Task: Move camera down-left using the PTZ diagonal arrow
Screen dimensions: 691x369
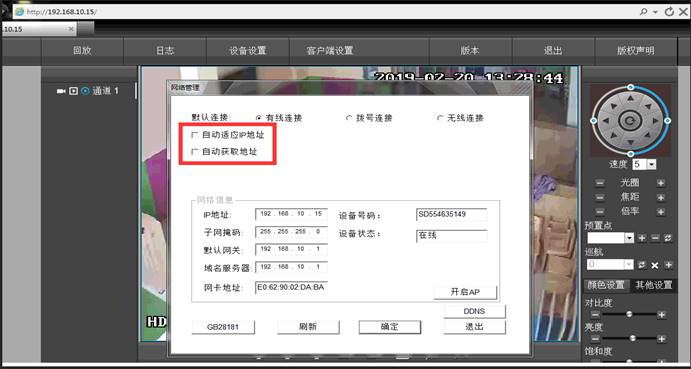Action: (614, 134)
